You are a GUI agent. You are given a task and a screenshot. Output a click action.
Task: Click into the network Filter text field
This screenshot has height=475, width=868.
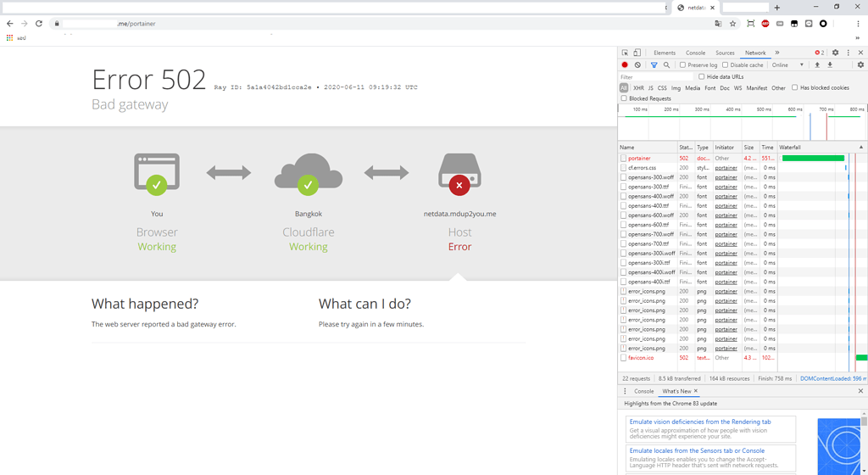656,77
